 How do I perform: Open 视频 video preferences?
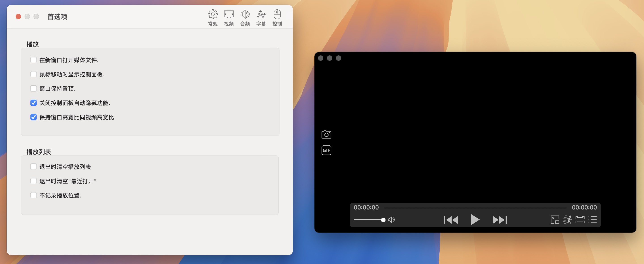tap(229, 17)
